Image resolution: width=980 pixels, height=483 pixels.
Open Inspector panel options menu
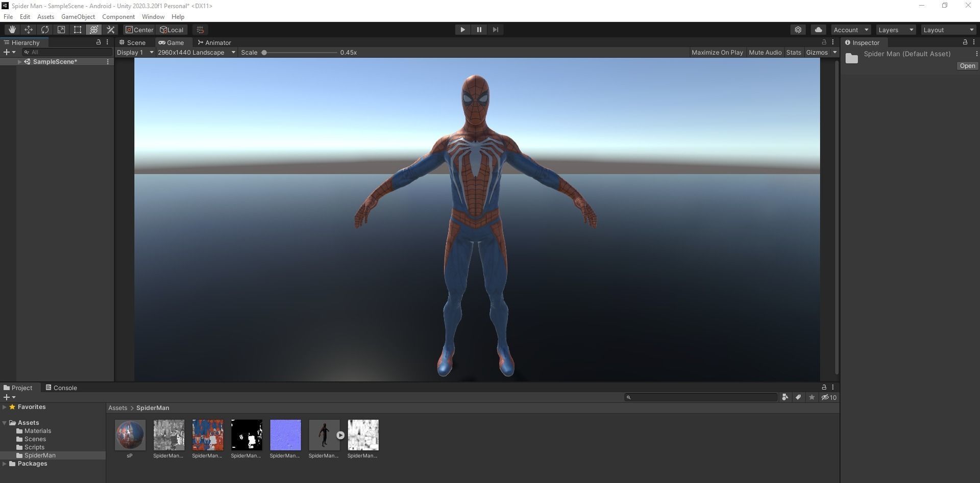click(x=974, y=42)
